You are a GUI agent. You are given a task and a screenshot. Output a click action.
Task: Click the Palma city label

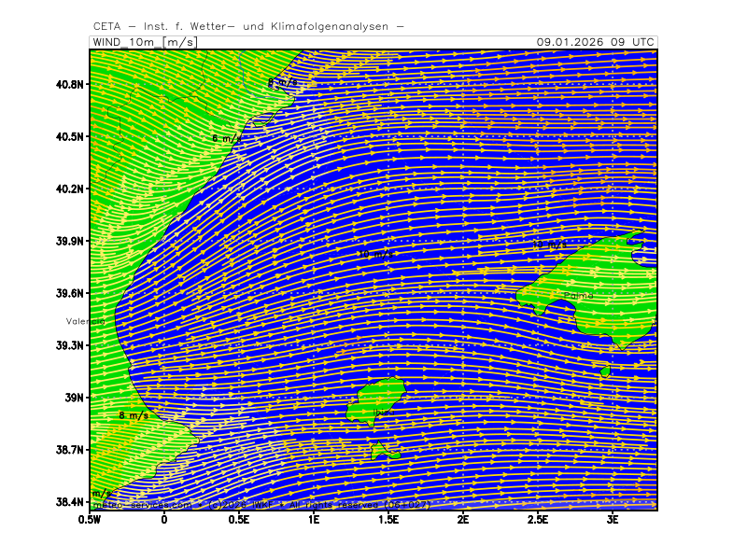[578, 295]
